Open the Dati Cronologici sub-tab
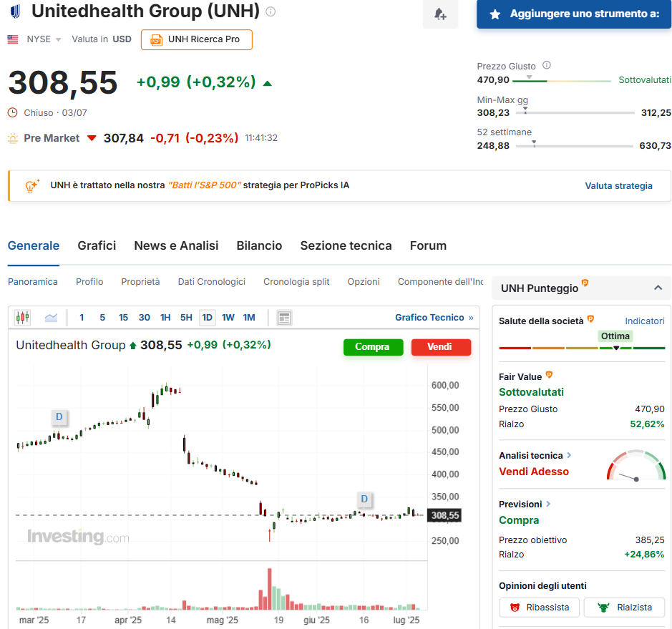672x629 pixels. (212, 281)
